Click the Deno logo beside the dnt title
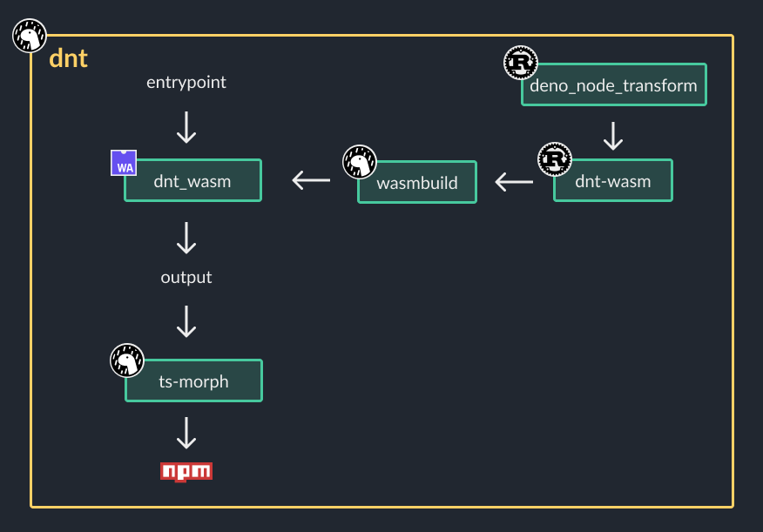The height and width of the screenshot is (532, 763). [30, 36]
